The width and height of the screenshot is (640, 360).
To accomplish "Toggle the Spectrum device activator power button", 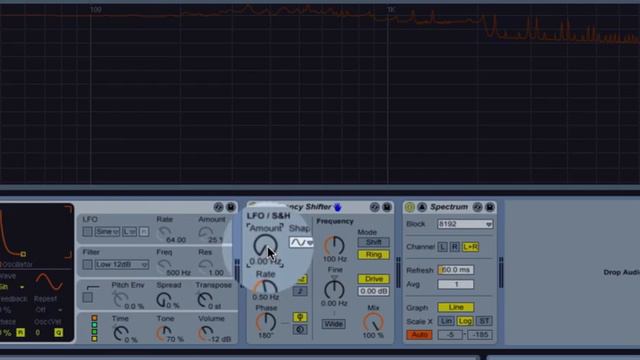I will (409, 207).
